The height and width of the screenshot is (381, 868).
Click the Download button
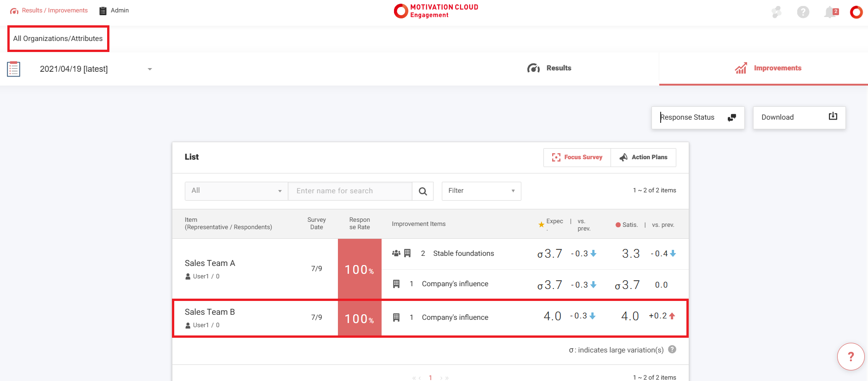799,117
